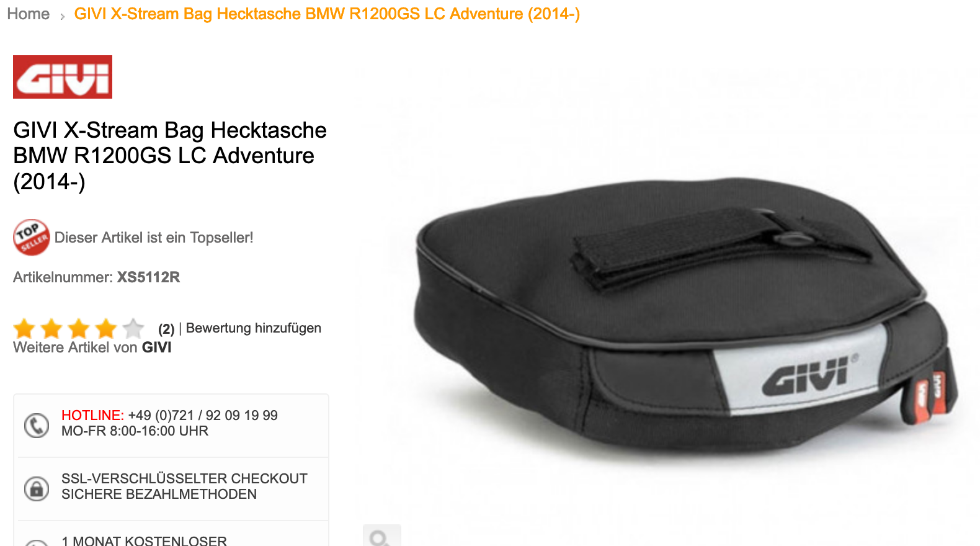Viewport: 980px width, 546px height.
Task: Select the fifth grey rating star
Action: tap(133, 329)
